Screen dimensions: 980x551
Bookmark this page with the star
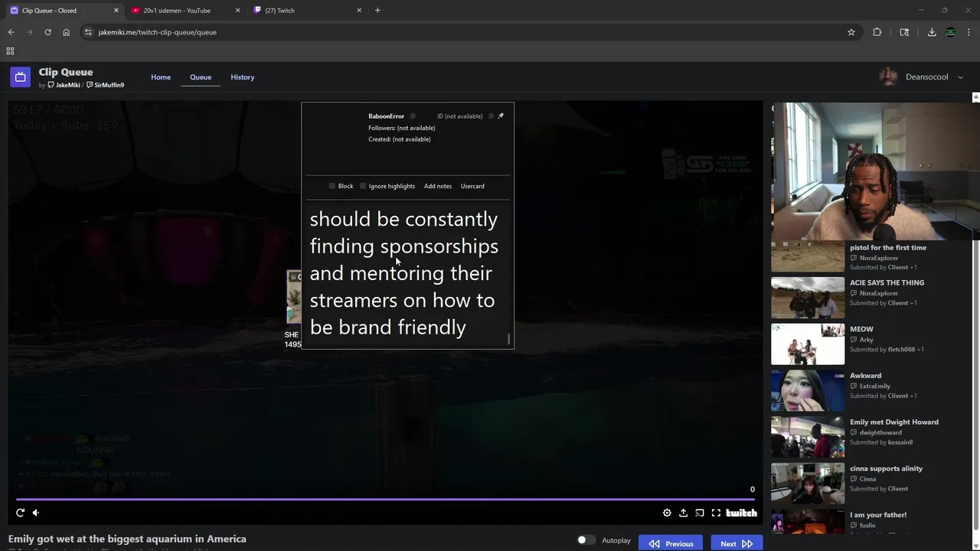[851, 32]
